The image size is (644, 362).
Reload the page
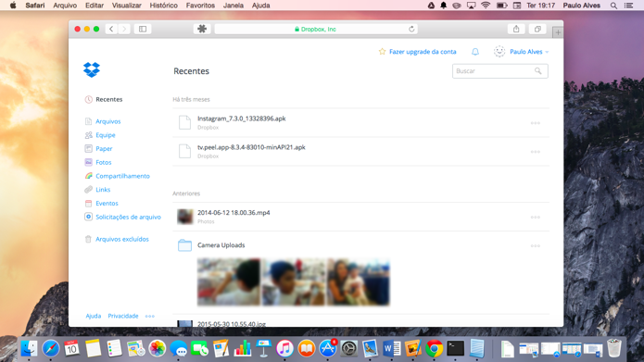[411, 29]
